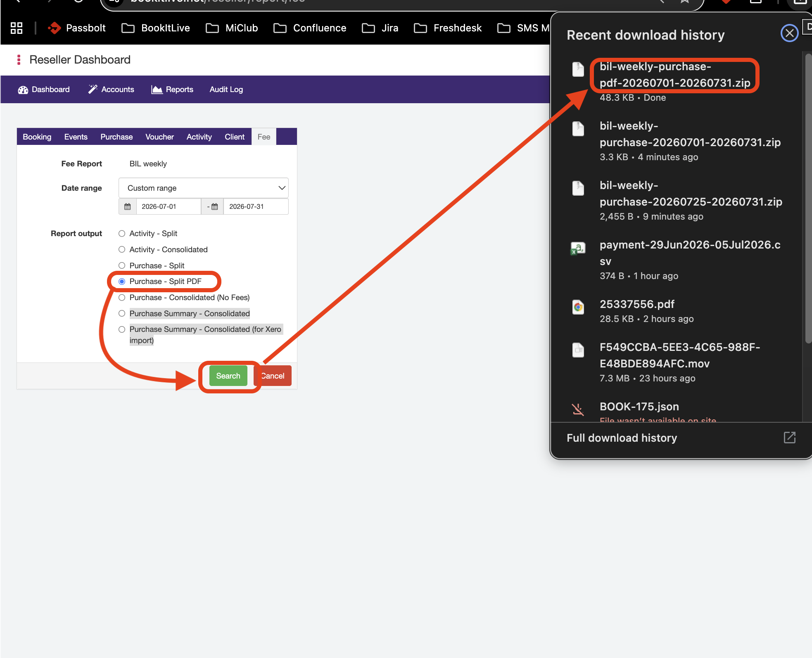Open the end date calendar picker icon
Viewport: 812px width, 658px height.
(x=213, y=206)
